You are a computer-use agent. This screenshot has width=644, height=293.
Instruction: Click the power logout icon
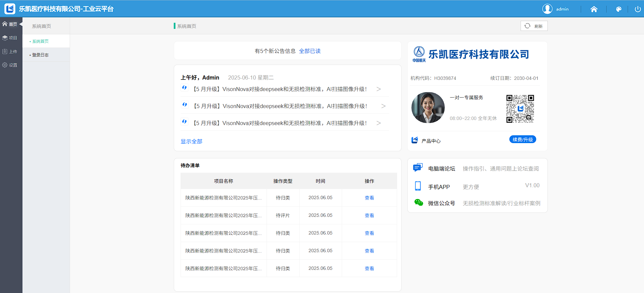[x=638, y=9]
